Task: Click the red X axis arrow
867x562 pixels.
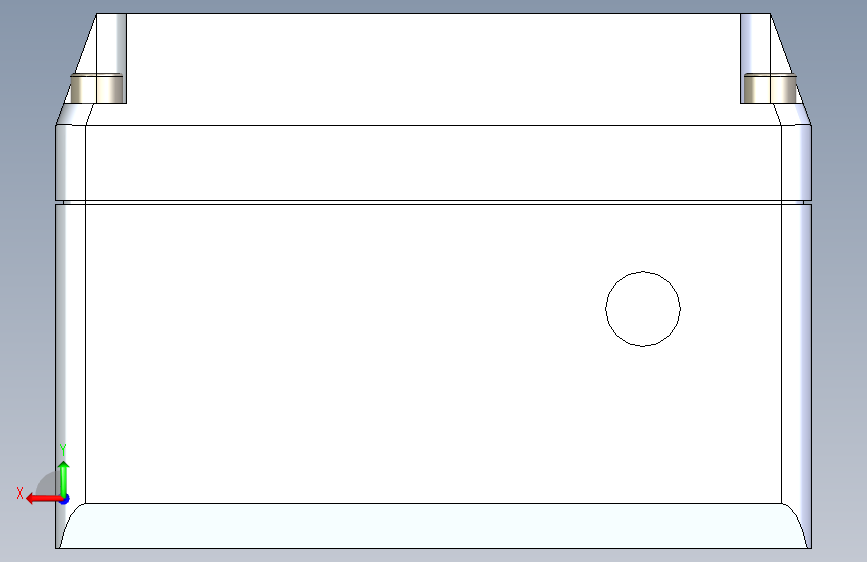Action: [38, 498]
